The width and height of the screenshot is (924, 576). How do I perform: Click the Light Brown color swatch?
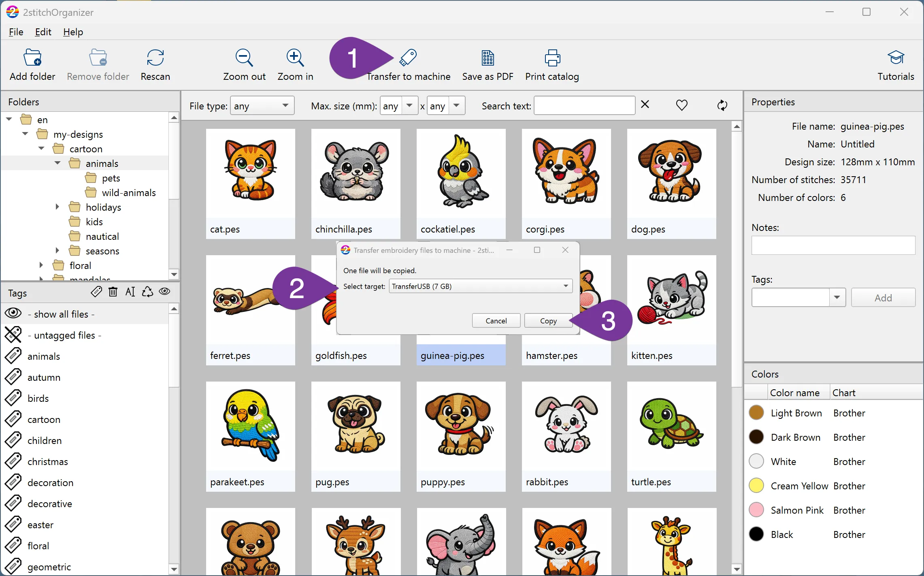756,413
